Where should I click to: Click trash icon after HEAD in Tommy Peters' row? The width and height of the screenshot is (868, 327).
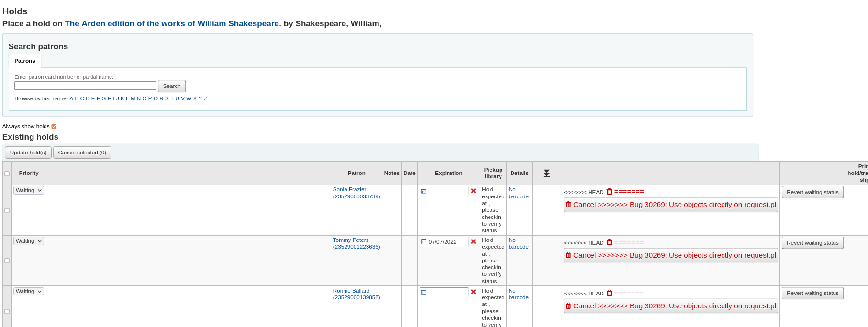(x=609, y=242)
